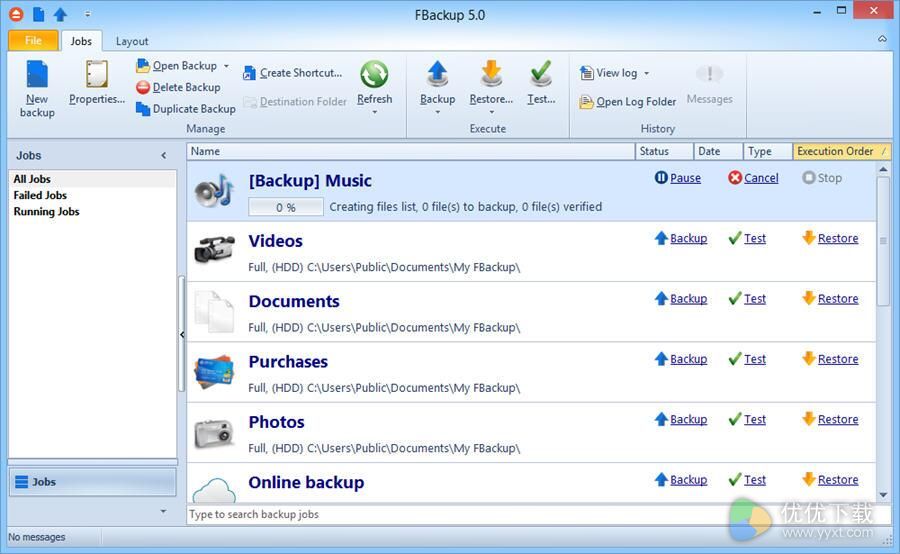Click the new-document icon in the quick access toolbar
This screenshot has width=900, height=554.
38,14
